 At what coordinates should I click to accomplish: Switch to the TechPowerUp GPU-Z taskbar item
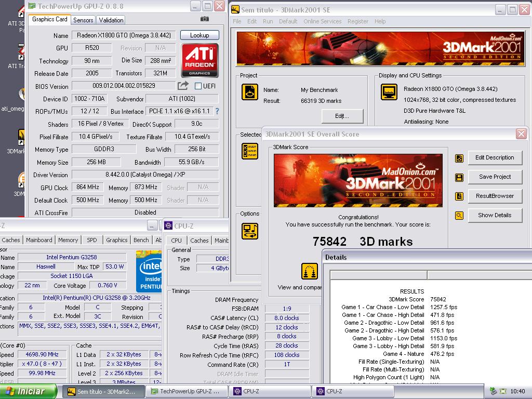(x=187, y=392)
